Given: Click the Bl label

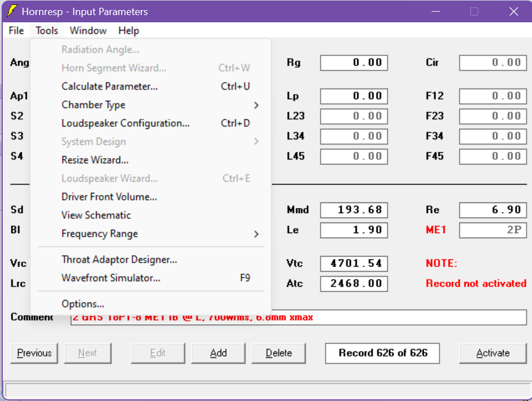Looking at the screenshot, I should tap(15, 230).
